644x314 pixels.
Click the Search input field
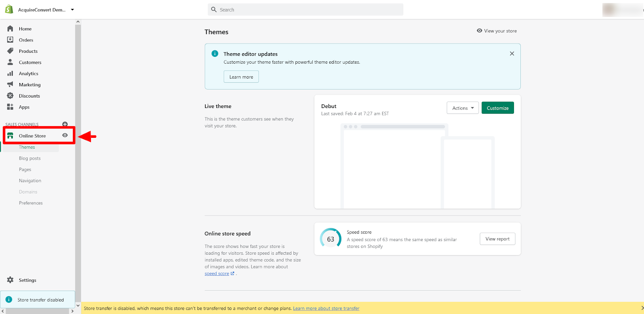point(306,10)
